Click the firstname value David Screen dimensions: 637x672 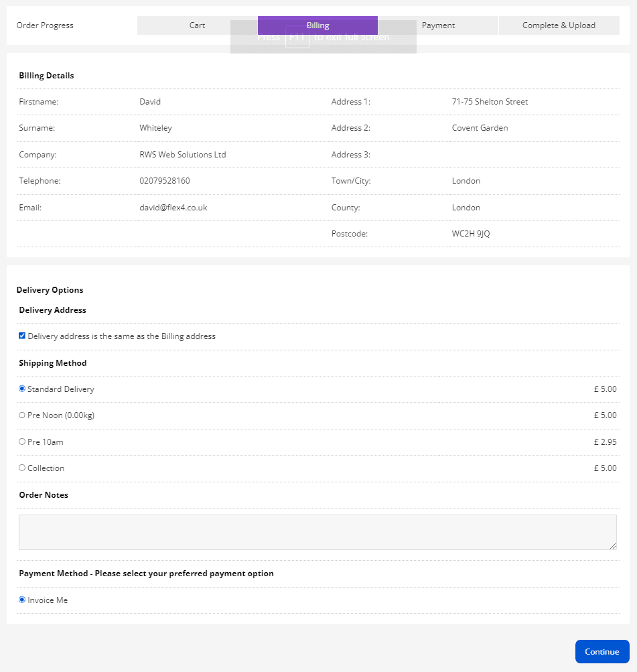(150, 102)
